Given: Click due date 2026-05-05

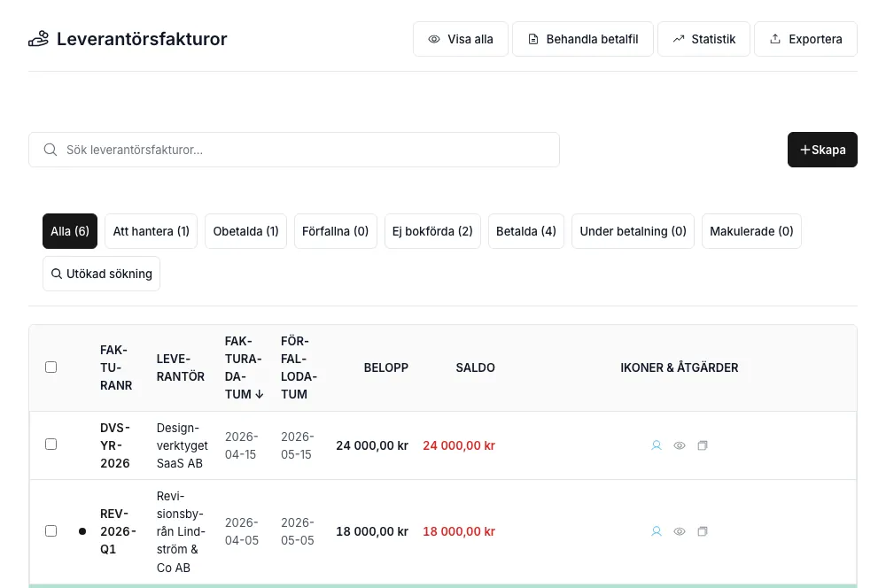Looking at the screenshot, I should tap(298, 531).
